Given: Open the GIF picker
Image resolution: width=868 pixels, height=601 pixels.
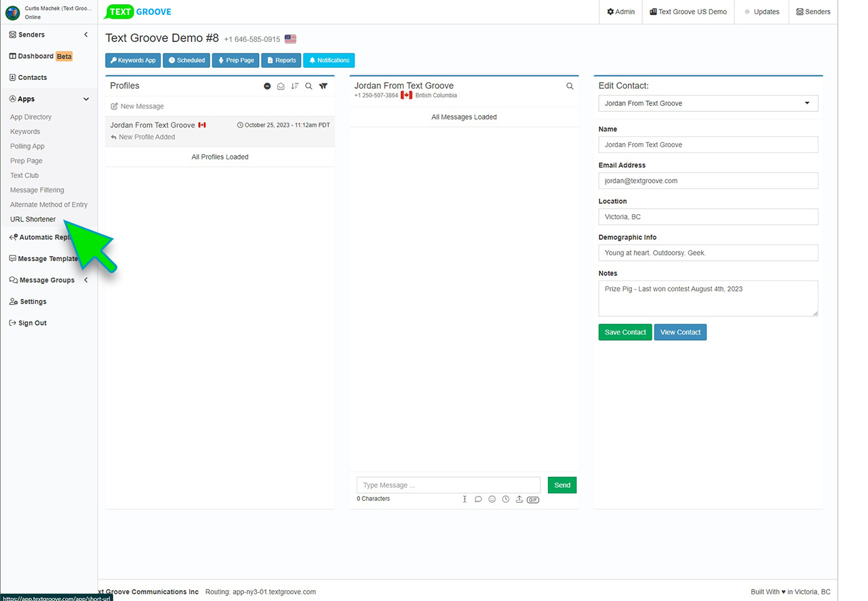Looking at the screenshot, I should click(x=533, y=499).
